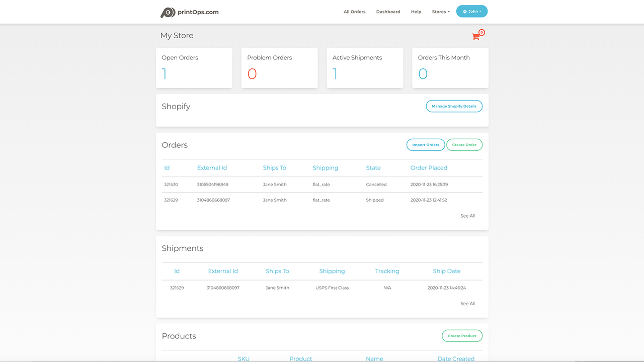Expand the Stores dropdown menu
The width and height of the screenshot is (644, 362).
click(x=440, y=12)
